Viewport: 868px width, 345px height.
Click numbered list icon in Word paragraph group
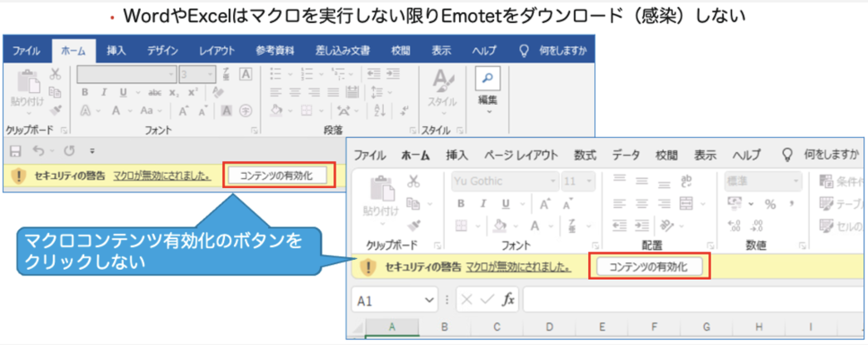307,74
